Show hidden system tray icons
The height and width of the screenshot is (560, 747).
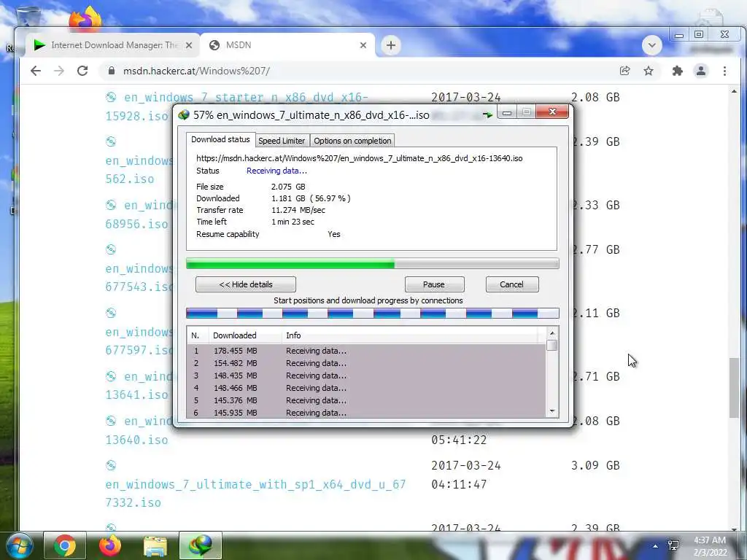point(656,546)
